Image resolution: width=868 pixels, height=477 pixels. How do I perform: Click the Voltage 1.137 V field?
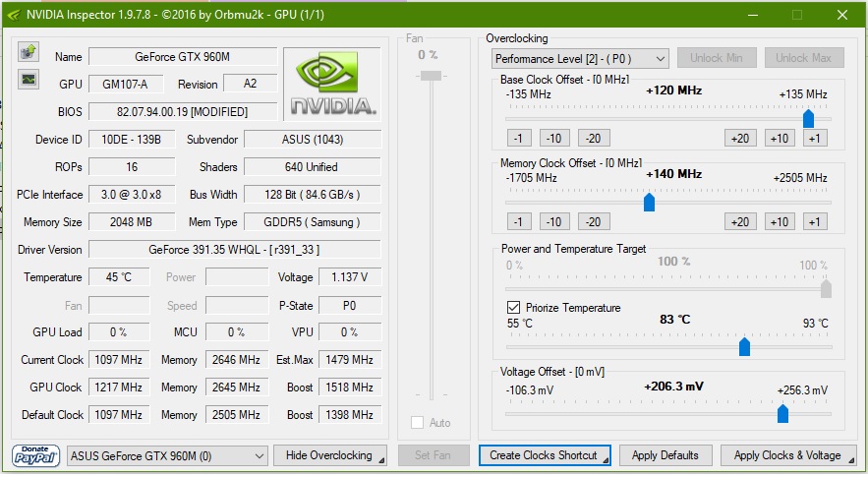pos(350,277)
